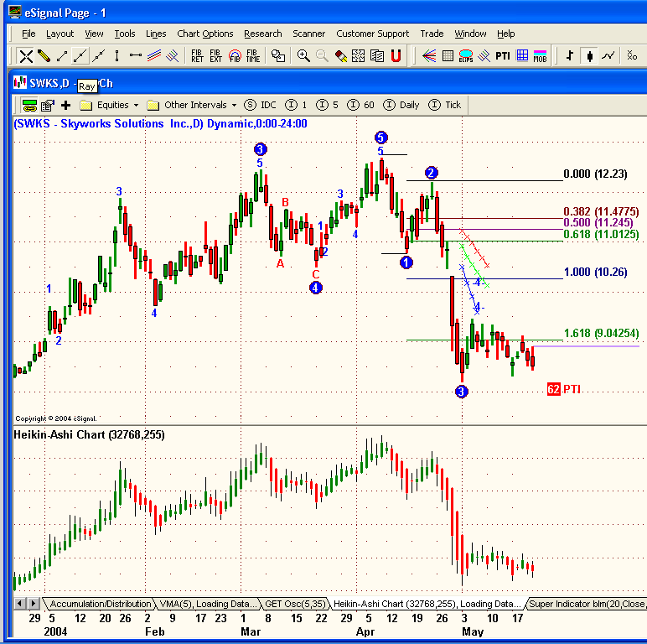Select the ELIPS ellipse tool
The height and width of the screenshot is (644, 647).
tap(465, 56)
